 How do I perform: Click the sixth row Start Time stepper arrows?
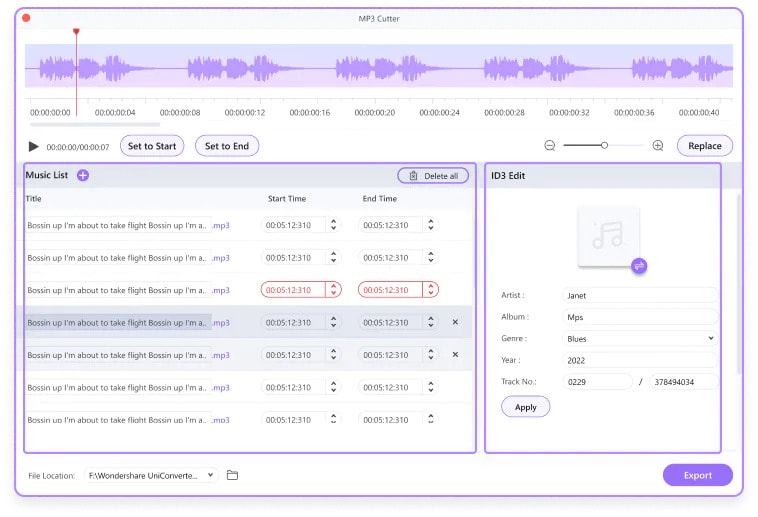click(x=334, y=387)
